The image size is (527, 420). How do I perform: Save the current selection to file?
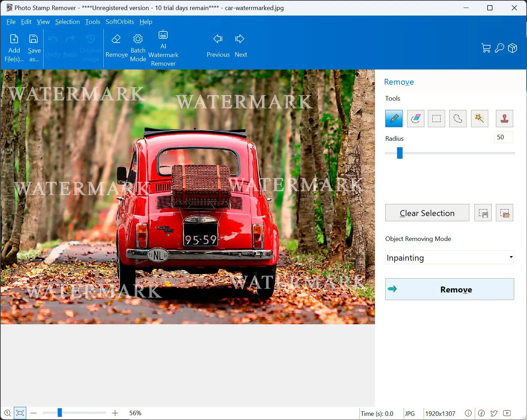pos(483,213)
